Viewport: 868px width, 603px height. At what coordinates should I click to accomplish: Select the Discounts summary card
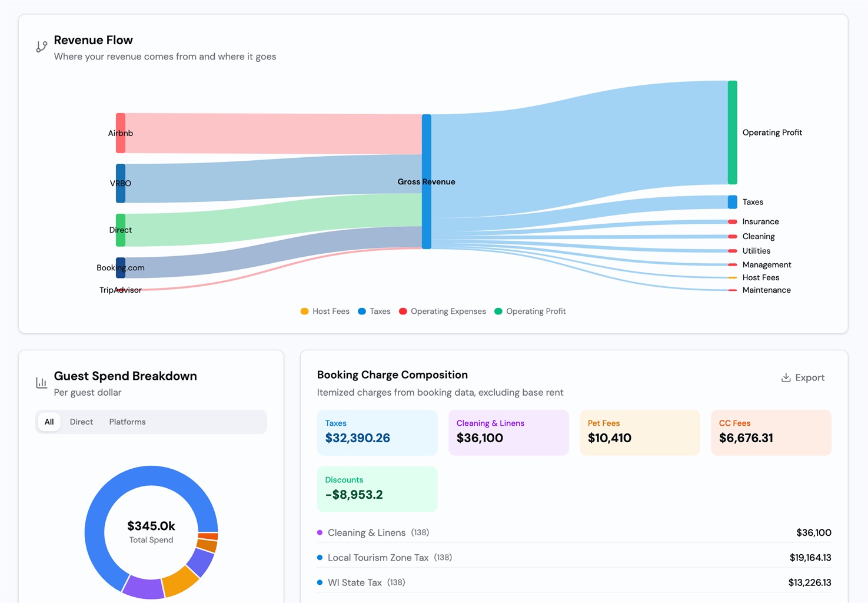[377, 489]
